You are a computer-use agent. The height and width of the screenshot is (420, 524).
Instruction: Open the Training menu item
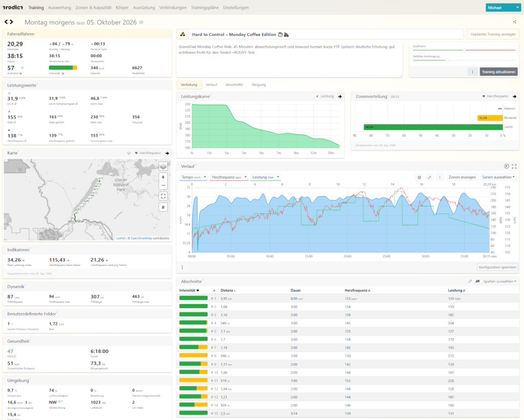coord(36,7)
